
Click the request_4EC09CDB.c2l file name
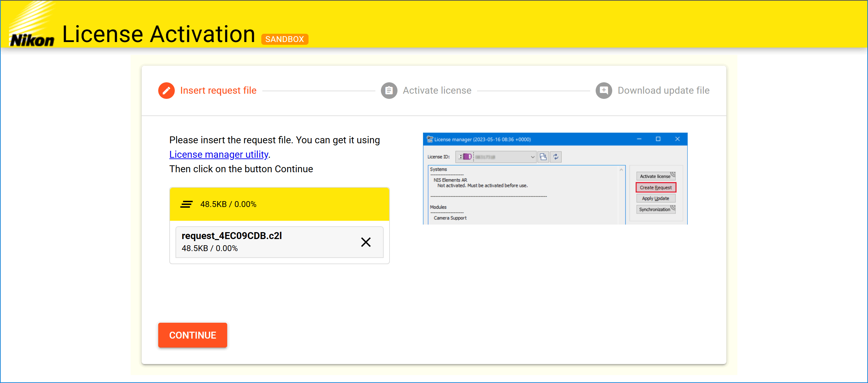[x=232, y=236]
